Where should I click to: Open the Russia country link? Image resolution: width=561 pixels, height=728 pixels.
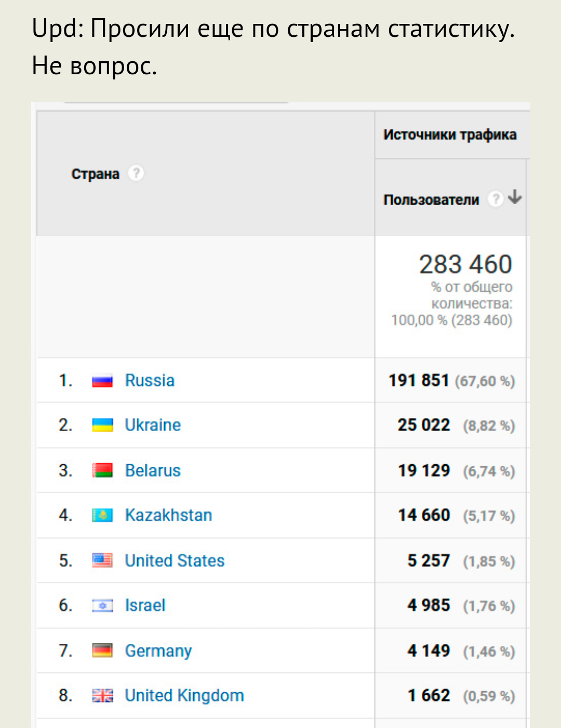(x=150, y=381)
